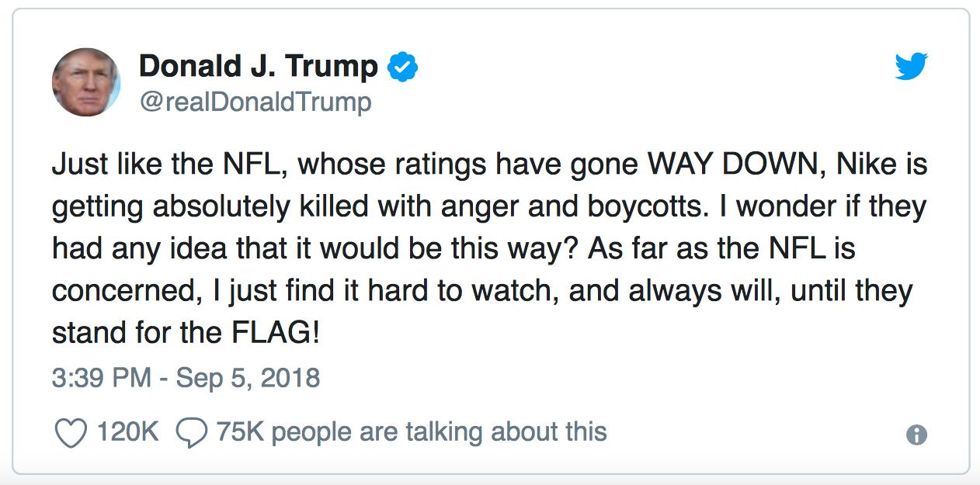980x485 pixels.
Task: Click the tweet body text
Action: [x=489, y=248]
